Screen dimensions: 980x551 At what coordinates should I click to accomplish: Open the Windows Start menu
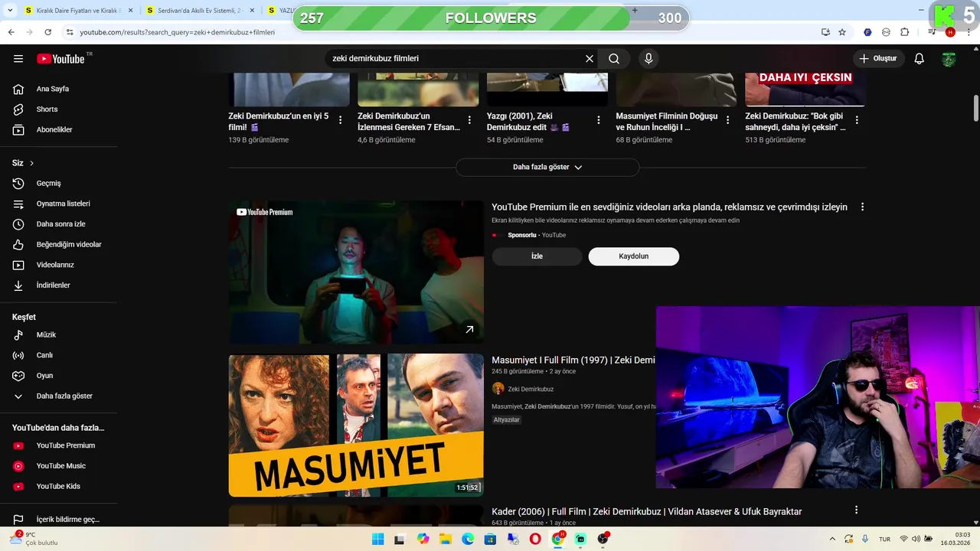(377, 540)
